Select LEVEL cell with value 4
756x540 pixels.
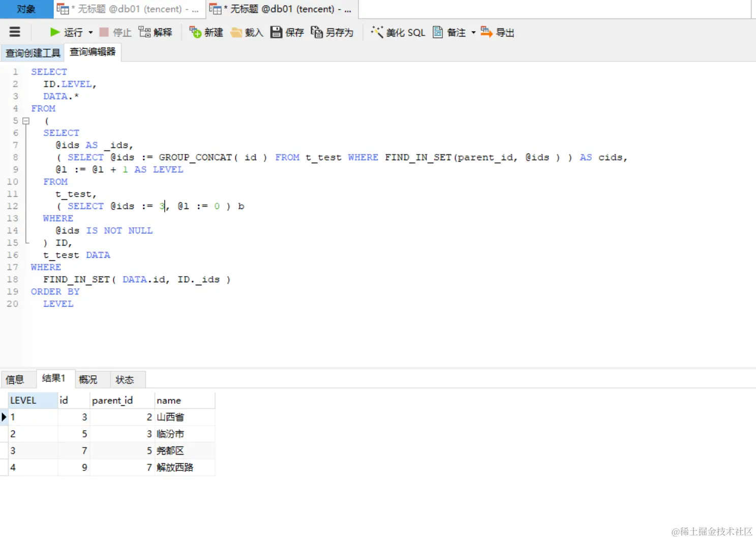(x=33, y=468)
